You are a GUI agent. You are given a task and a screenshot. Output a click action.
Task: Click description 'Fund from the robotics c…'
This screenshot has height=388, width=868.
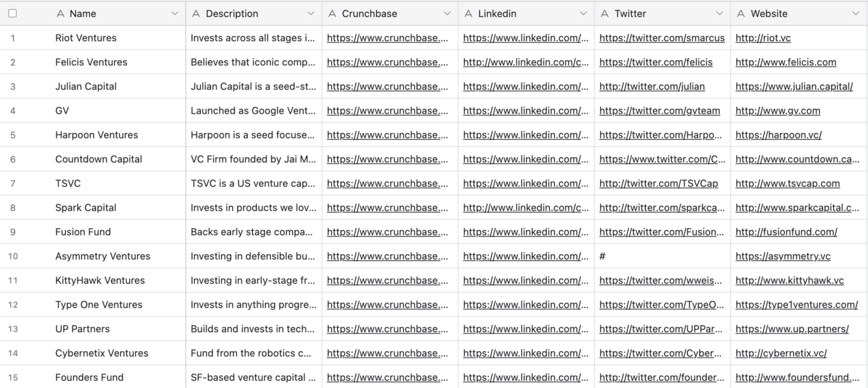[251, 353]
